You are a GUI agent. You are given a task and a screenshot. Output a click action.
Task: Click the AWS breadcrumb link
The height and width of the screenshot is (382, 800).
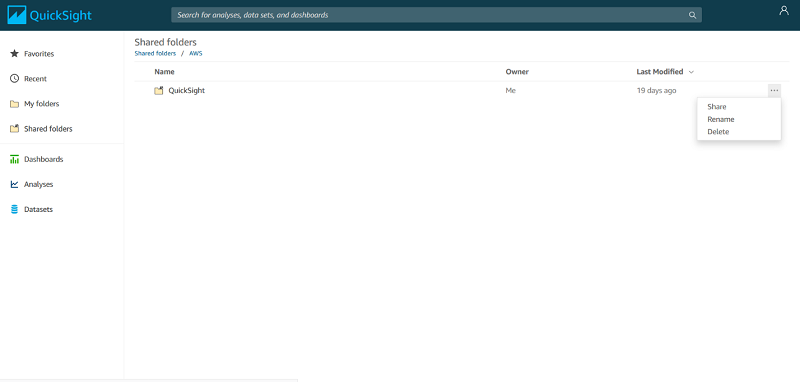point(196,53)
